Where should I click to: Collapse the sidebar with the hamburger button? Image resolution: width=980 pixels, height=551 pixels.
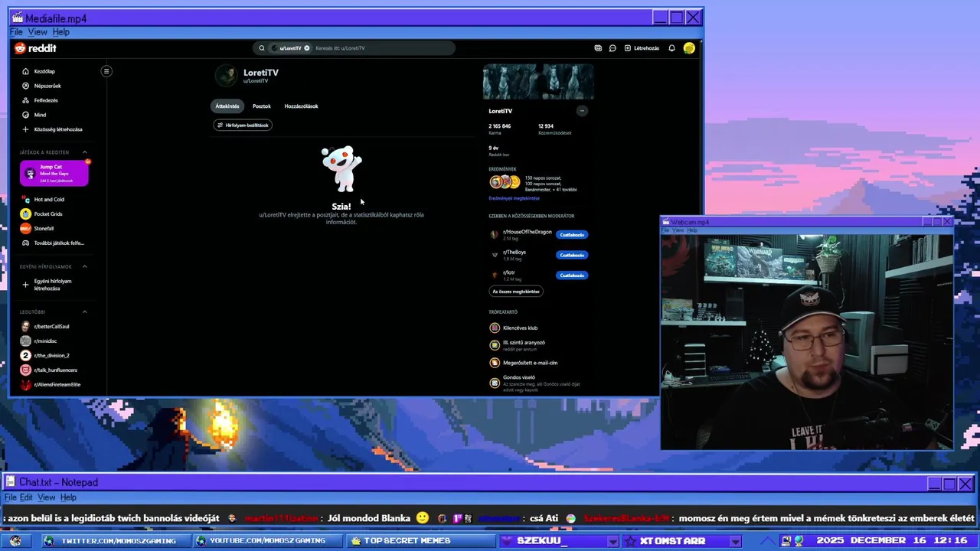coord(106,71)
